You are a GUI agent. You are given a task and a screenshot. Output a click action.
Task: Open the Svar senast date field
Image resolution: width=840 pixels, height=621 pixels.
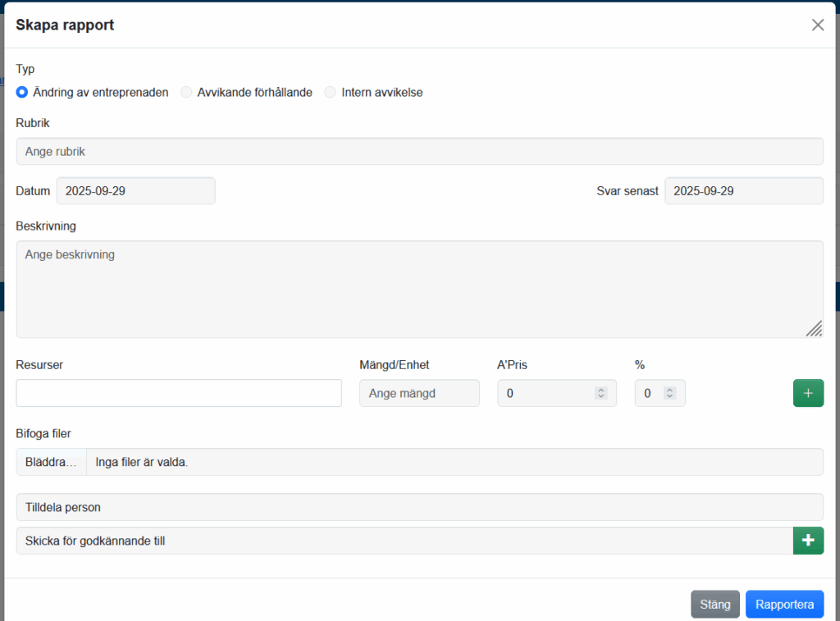point(743,190)
